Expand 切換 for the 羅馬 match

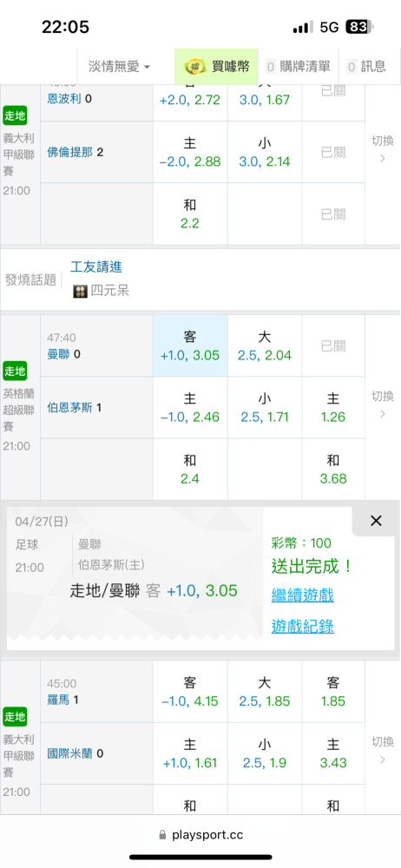click(x=382, y=750)
